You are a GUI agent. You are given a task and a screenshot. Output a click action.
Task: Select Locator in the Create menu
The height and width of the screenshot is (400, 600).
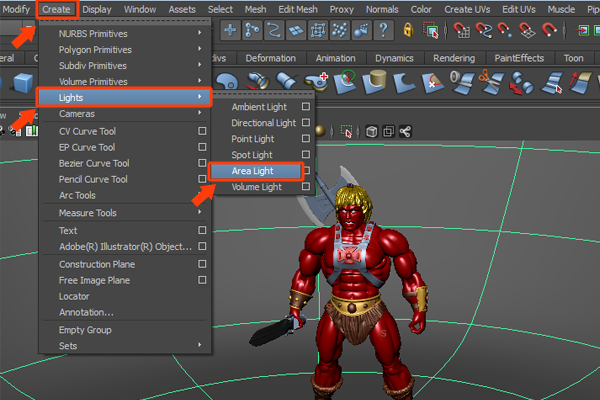pyautogui.click(x=76, y=297)
